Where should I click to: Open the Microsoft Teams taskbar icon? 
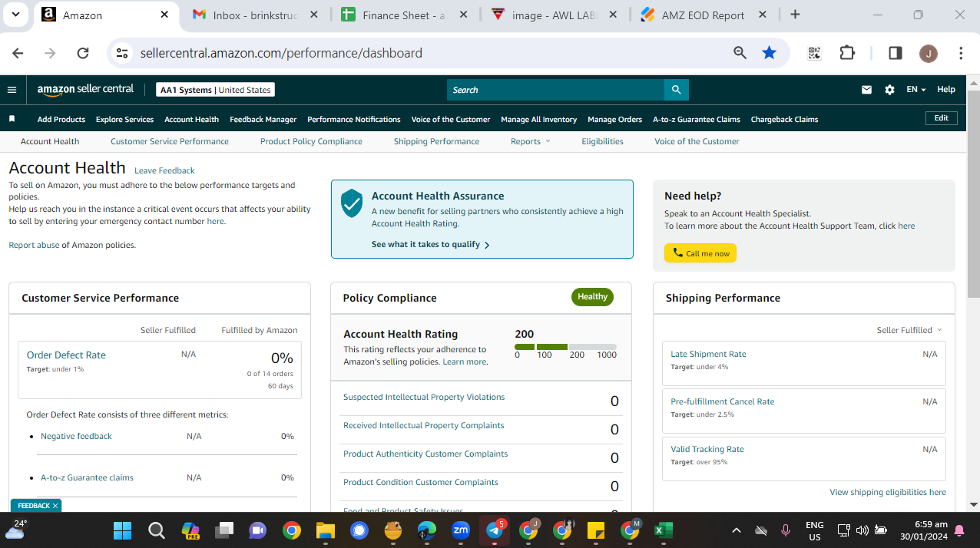(257, 530)
